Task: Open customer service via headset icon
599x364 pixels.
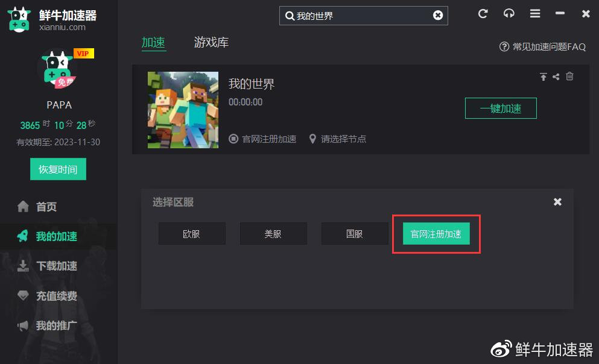Action: [x=509, y=13]
